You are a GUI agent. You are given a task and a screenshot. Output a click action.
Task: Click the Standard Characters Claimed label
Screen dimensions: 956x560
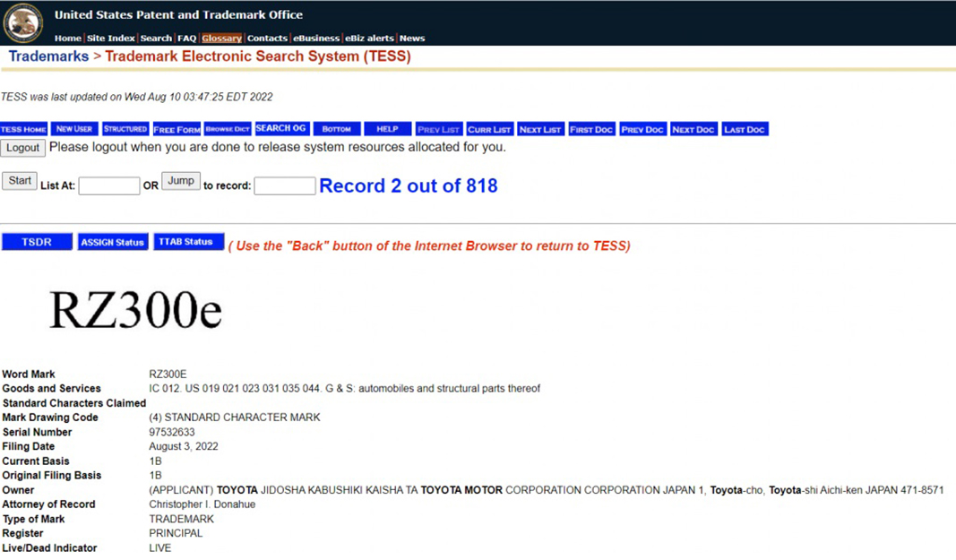[x=74, y=403]
